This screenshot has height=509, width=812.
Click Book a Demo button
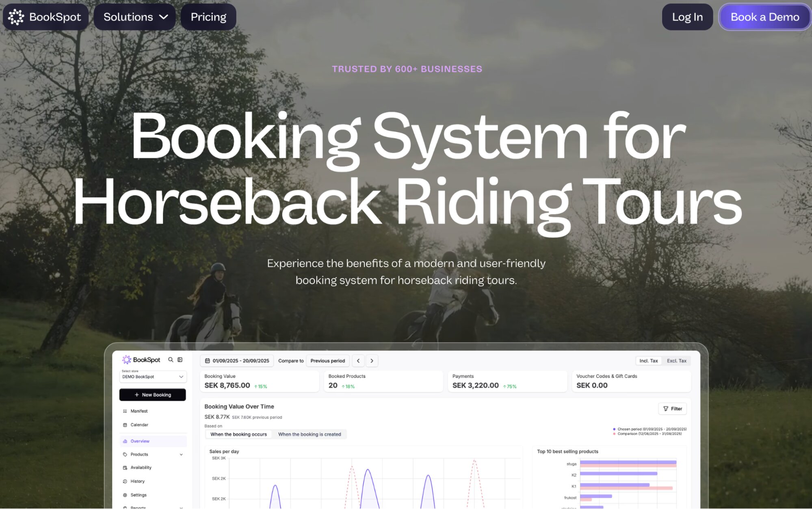coord(765,17)
